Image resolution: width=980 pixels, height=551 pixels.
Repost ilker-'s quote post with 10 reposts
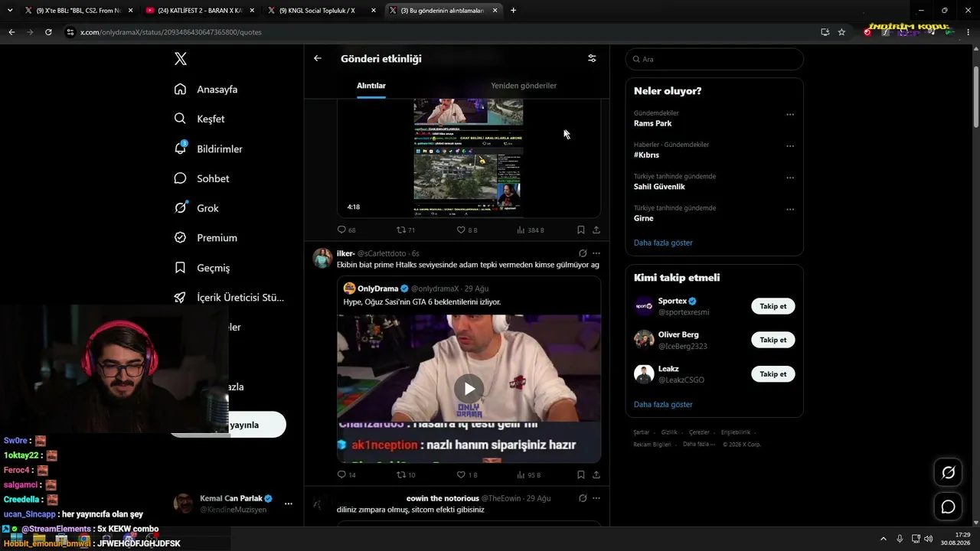(406, 474)
